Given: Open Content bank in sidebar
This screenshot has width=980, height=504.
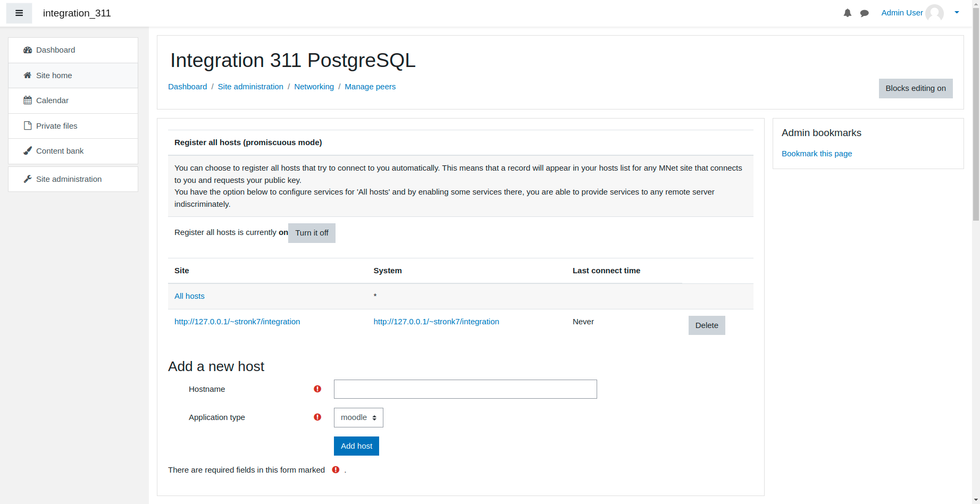Looking at the screenshot, I should click(73, 151).
